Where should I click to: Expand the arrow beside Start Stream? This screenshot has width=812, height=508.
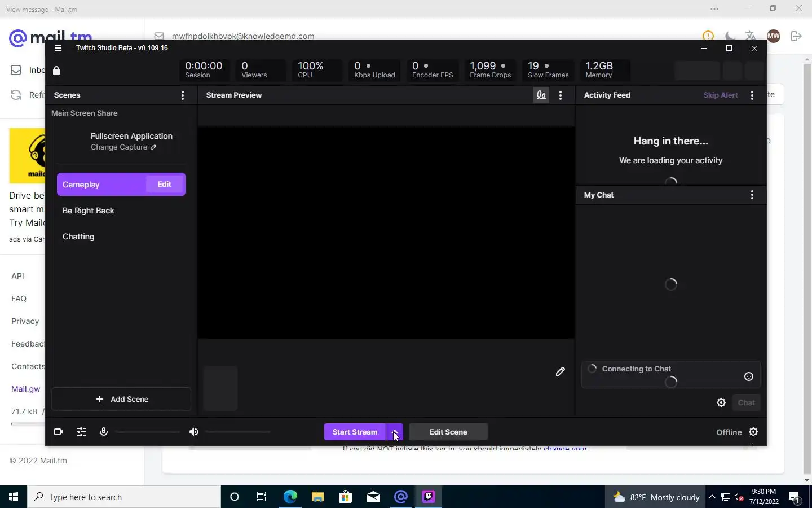click(395, 432)
